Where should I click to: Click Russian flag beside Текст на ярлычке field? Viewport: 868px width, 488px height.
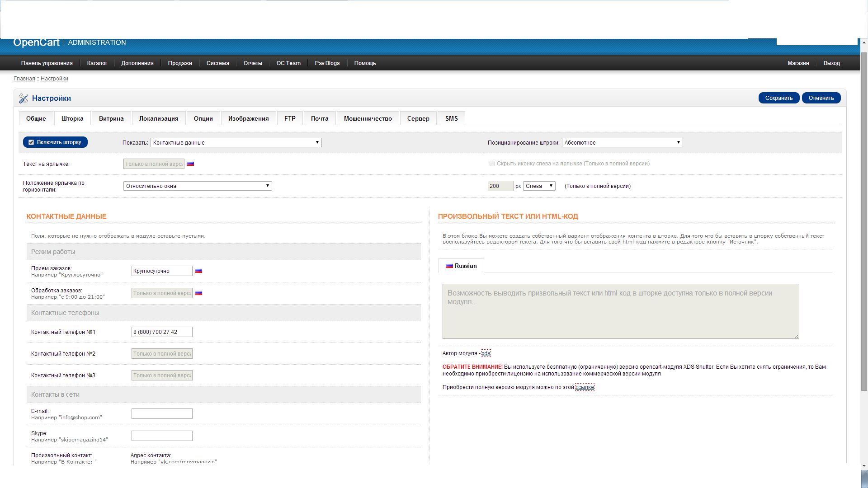click(190, 164)
